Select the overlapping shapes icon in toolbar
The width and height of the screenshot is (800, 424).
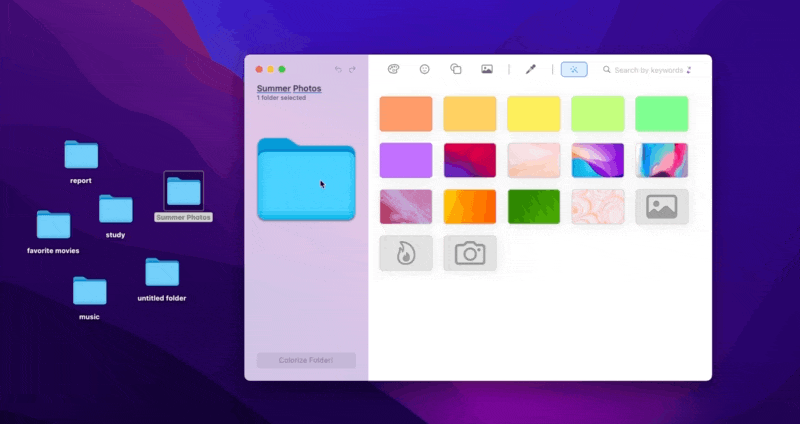tap(456, 69)
